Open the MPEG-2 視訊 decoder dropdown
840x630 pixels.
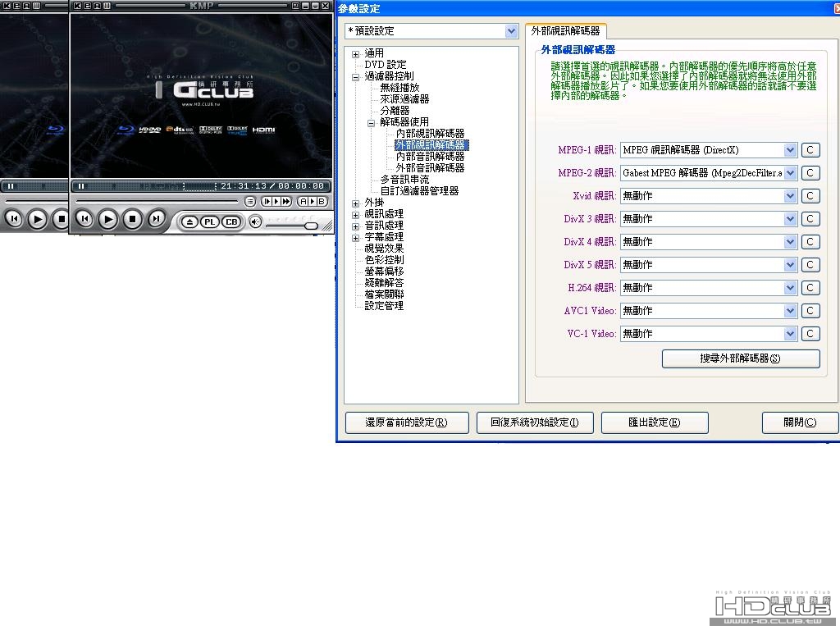[x=790, y=173]
